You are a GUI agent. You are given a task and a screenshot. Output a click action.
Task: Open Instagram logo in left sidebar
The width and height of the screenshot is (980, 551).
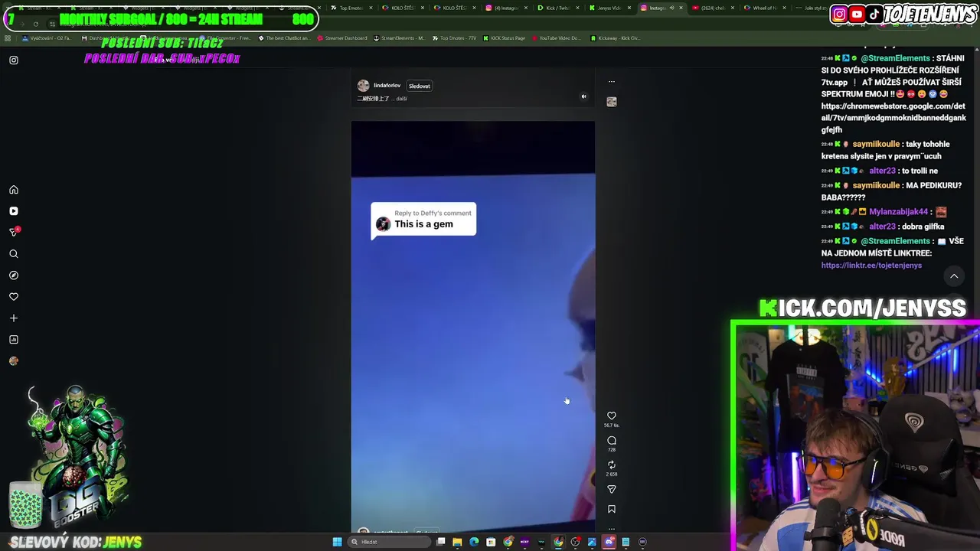[x=14, y=60]
